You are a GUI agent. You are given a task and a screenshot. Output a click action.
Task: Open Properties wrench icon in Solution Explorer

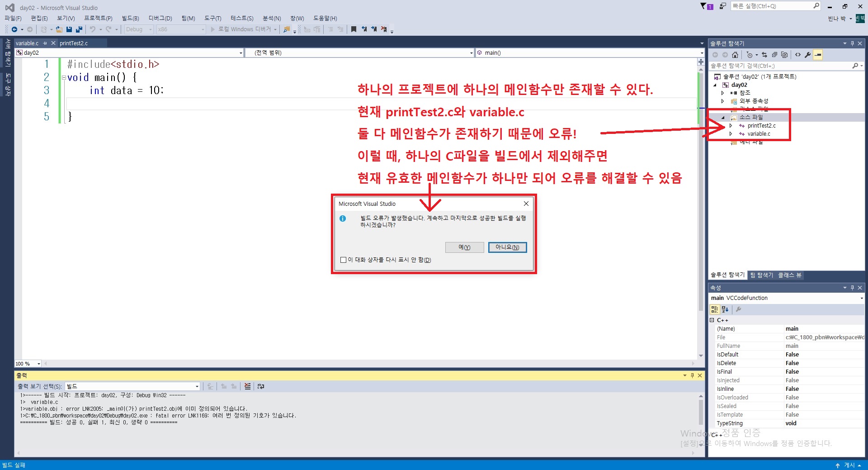[808, 55]
